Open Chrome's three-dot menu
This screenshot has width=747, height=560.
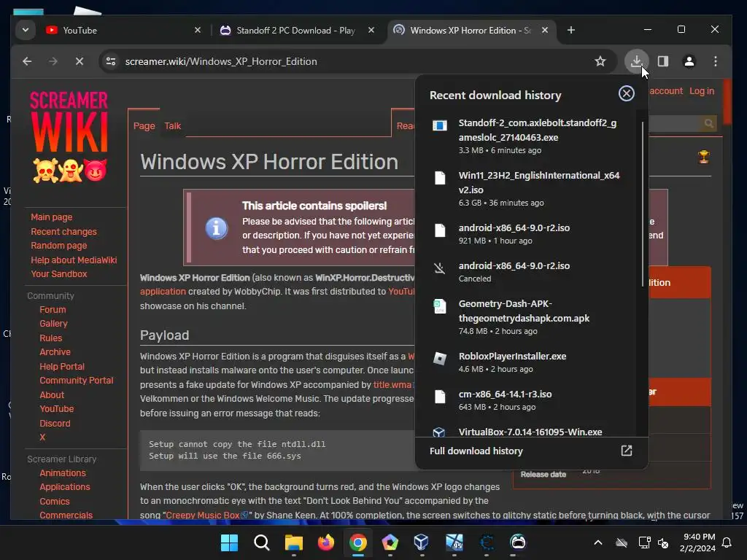[x=715, y=61]
